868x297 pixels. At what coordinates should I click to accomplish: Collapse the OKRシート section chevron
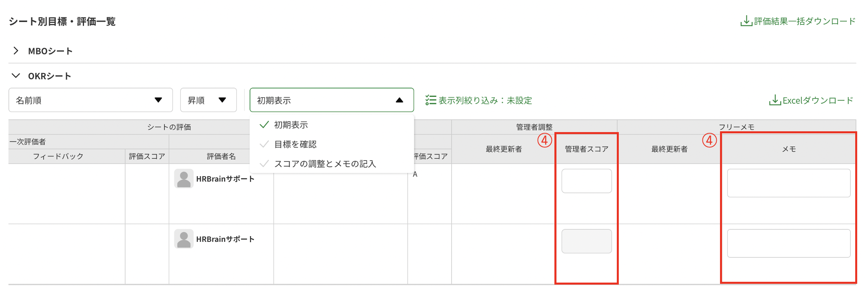[16, 76]
